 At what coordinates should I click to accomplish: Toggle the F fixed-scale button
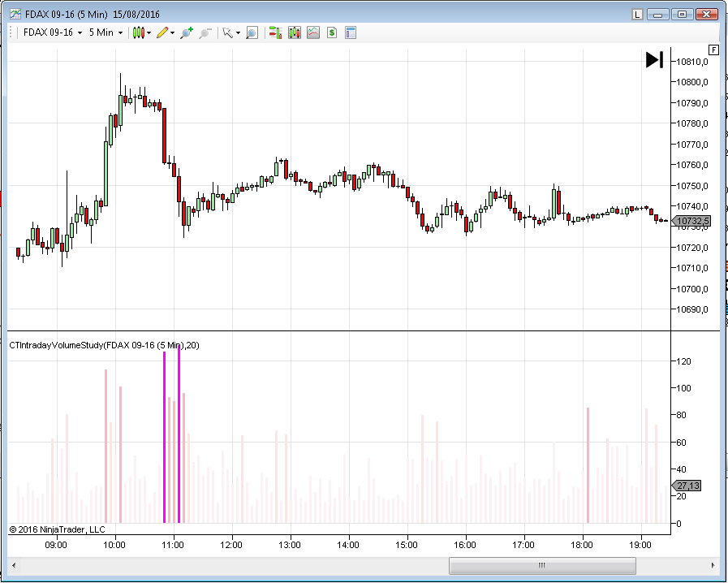point(713,50)
